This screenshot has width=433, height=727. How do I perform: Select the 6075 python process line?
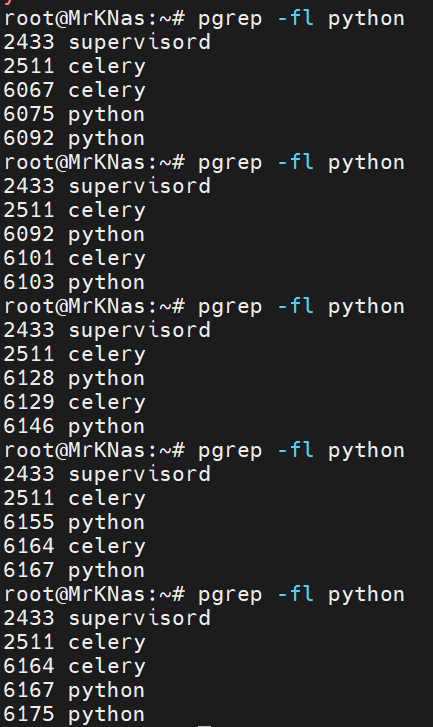click(x=74, y=115)
